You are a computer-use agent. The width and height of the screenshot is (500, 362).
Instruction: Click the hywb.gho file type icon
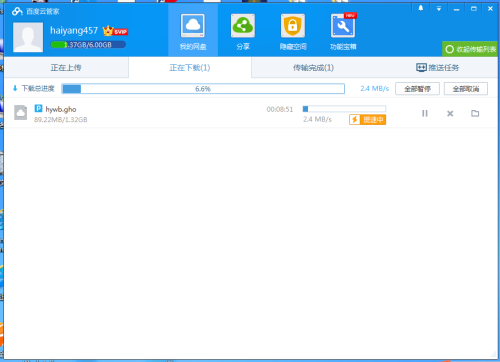pos(20,112)
